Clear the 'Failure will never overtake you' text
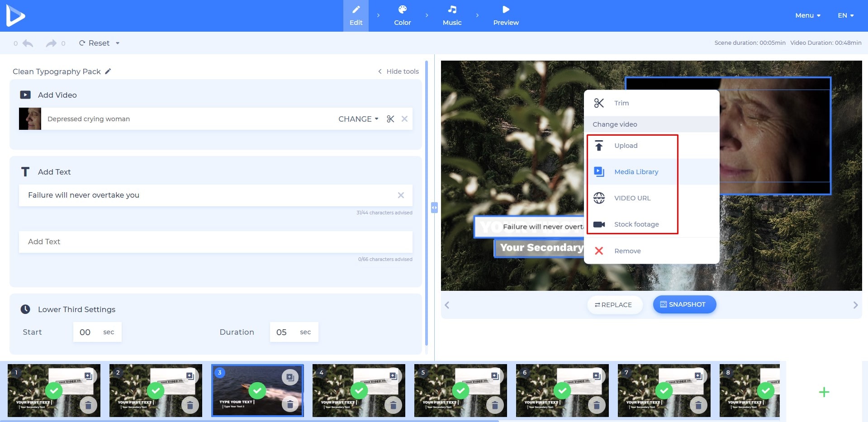This screenshot has height=422, width=868. [401, 195]
